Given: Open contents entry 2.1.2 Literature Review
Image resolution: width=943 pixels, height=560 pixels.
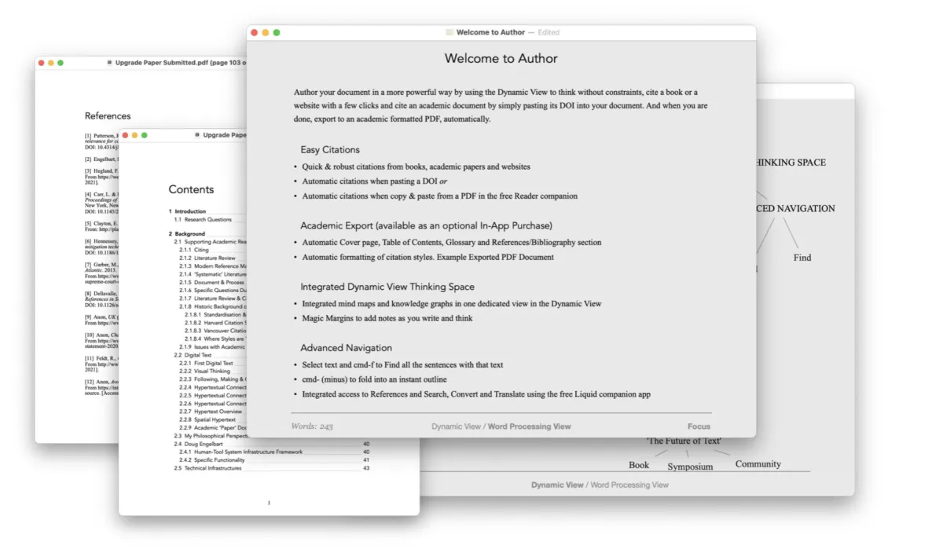Looking at the screenshot, I should pos(207,258).
